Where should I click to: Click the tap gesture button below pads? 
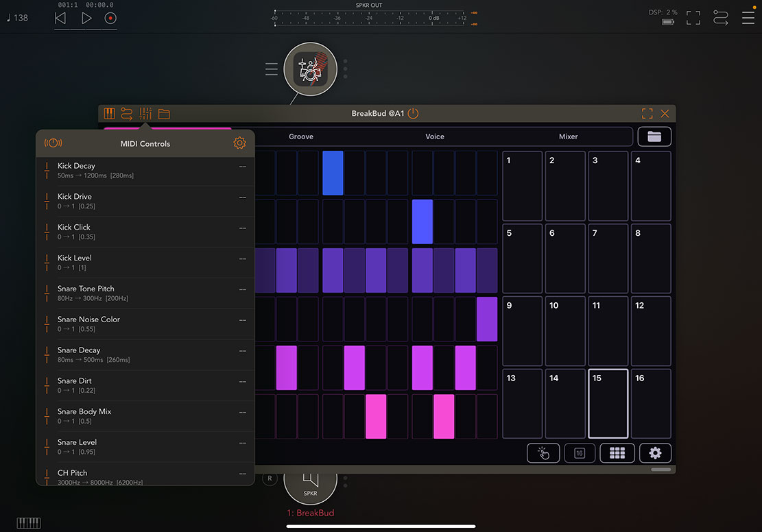[543, 453]
